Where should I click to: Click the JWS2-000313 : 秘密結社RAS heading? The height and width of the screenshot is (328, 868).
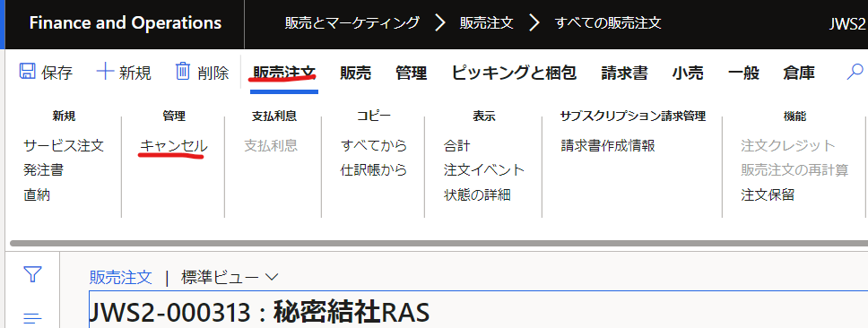click(259, 313)
